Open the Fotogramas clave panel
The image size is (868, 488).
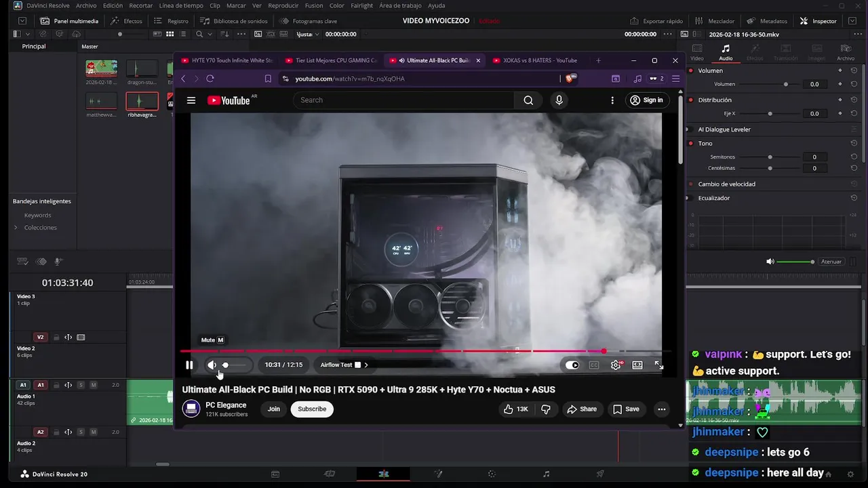click(307, 21)
